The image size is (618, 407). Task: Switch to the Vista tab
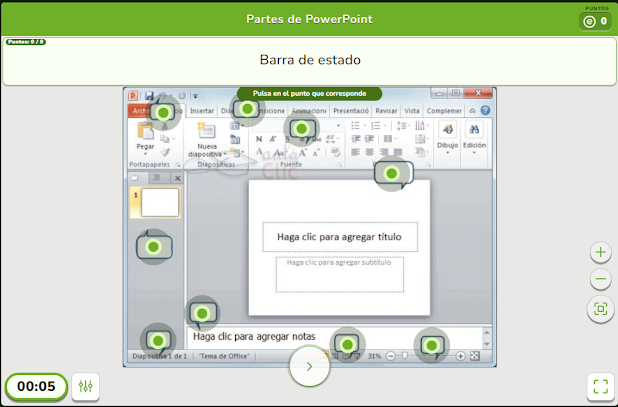(412, 111)
